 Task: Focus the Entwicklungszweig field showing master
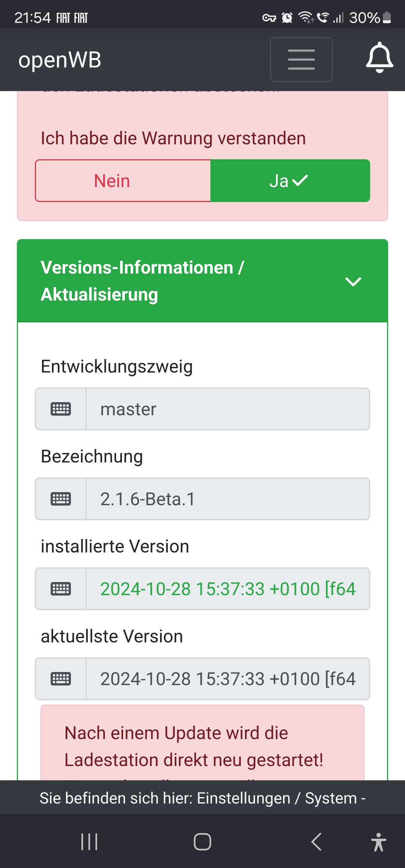(x=227, y=409)
